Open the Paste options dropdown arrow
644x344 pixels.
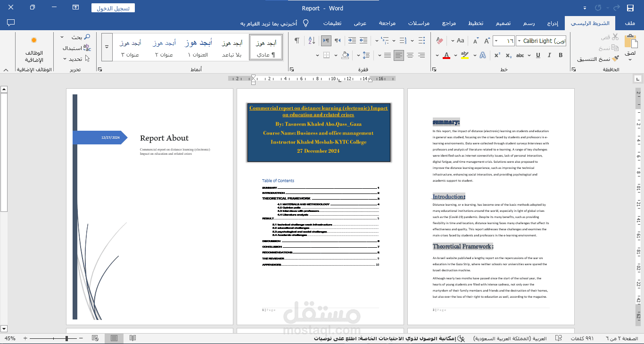click(630, 60)
